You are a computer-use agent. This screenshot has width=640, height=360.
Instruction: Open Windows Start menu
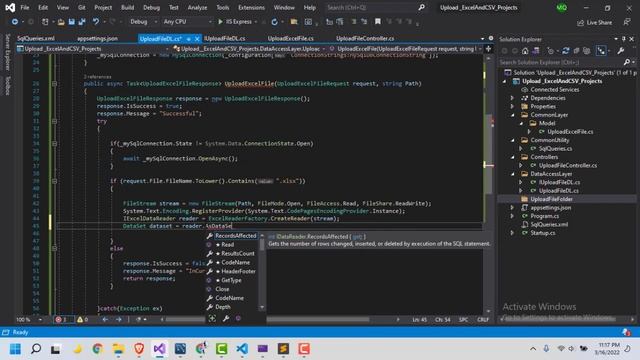[15, 349]
